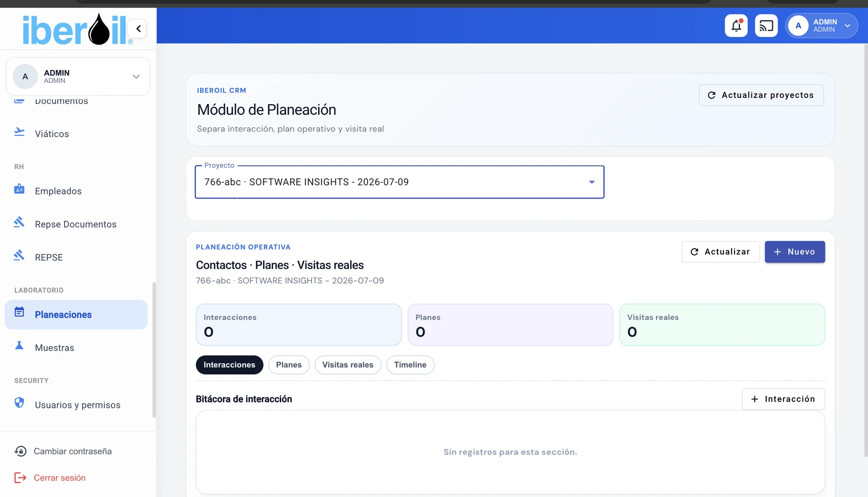This screenshot has width=868, height=497.
Task: Open the Timeline tab
Action: coord(410,365)
